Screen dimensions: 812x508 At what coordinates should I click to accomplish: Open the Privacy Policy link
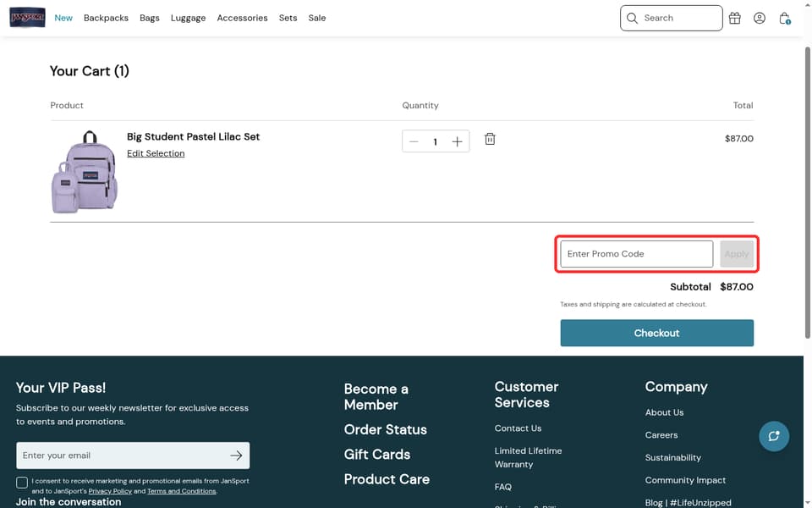pyautogui.click(x=110, y=491)
